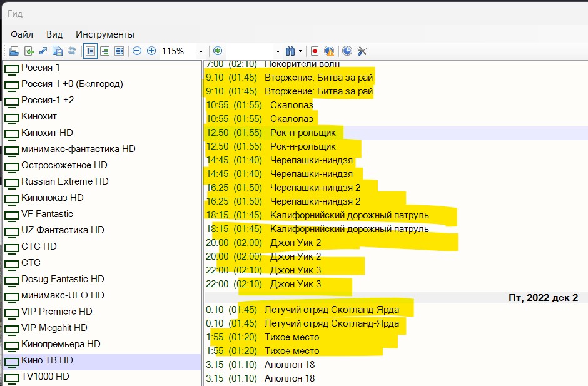588x386 pixels.
Task: Open the Инструменты menu
Action: pos(105,34)
